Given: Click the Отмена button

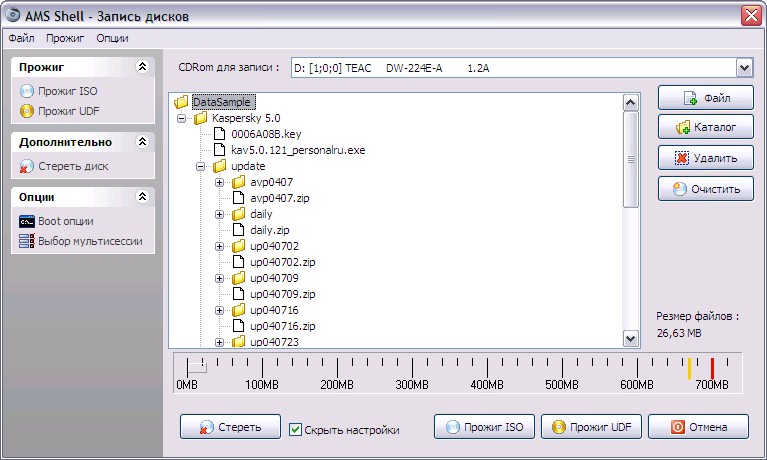Looking at the screenshot, I should 699,427.
